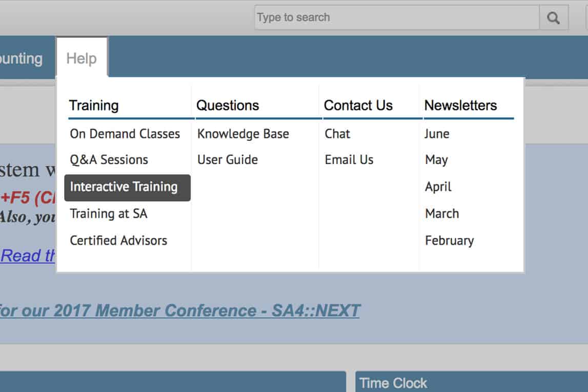Open the May newsletter
The width and height of the screenshot is (588, 392).
[x=436, y=160]
